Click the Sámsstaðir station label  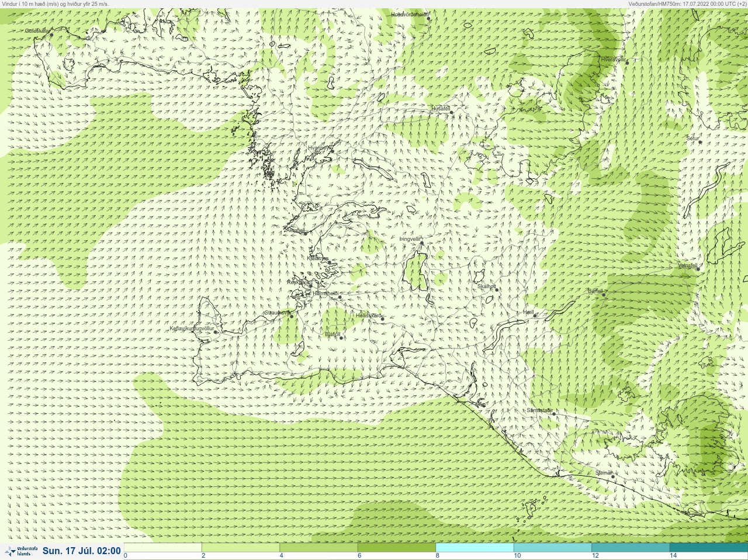(x=539, y=410)
